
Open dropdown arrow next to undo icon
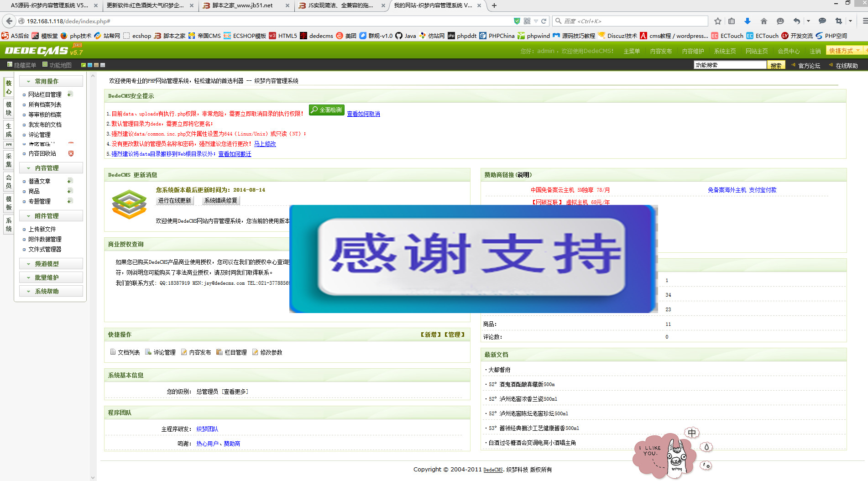tap(808, 21)
